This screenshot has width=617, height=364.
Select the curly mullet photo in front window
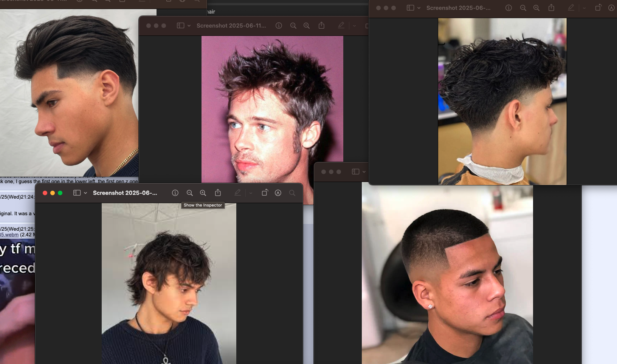pyautogui.click(x=169, y=284)
